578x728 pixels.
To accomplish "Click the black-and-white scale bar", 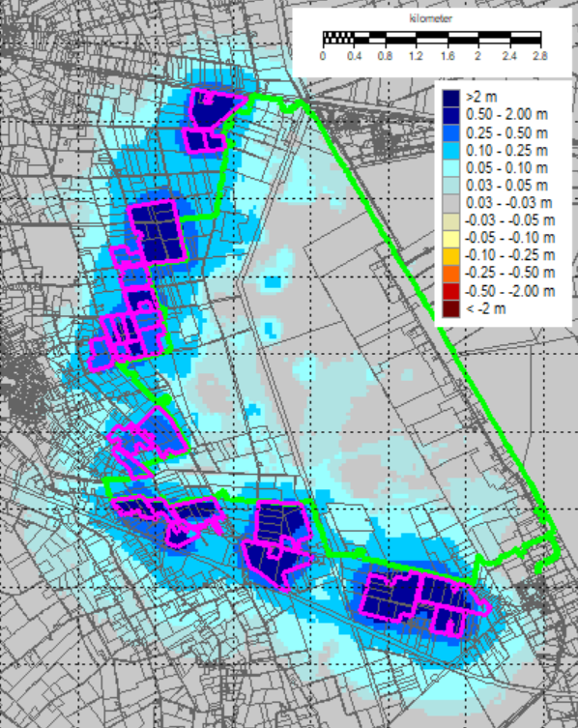I will click(432, 38).
